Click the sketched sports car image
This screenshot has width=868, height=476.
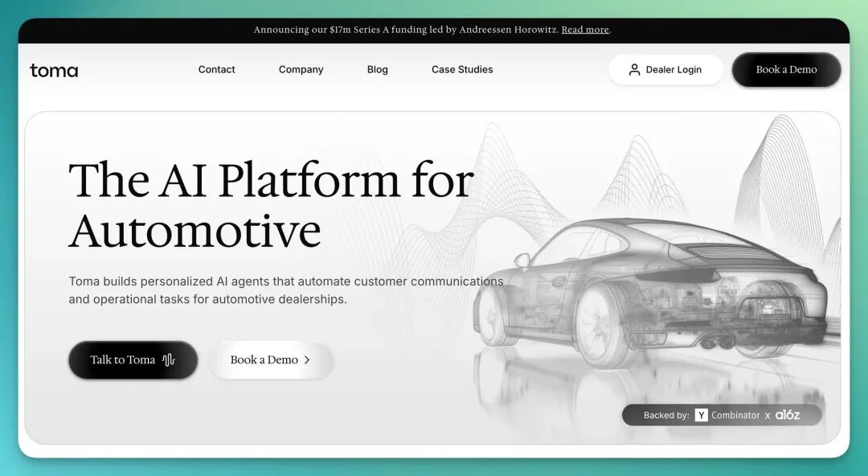pos(651,289)
